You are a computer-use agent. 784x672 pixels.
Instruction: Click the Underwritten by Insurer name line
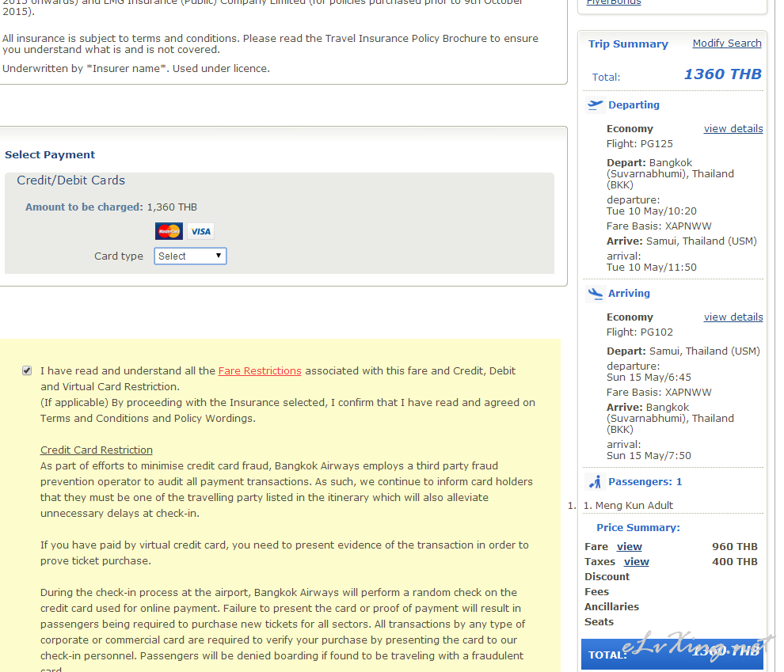tap(136, 69)
